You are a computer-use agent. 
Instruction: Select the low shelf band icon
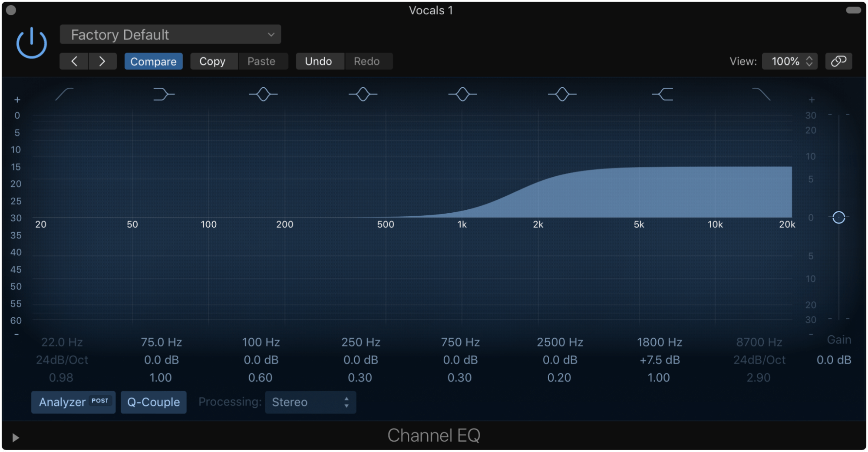point(164,94)
